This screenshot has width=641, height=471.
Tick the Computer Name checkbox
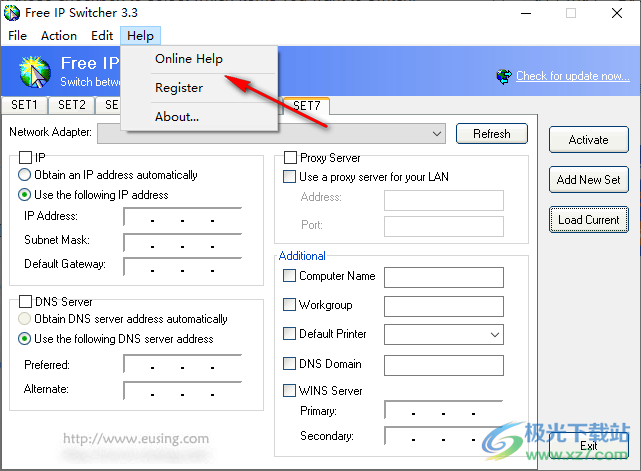click(x=289, y=276)
